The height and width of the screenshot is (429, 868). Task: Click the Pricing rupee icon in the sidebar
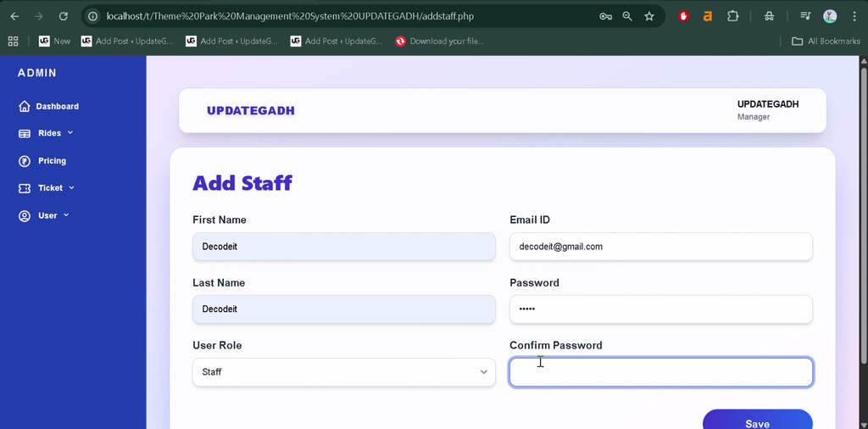25,161
